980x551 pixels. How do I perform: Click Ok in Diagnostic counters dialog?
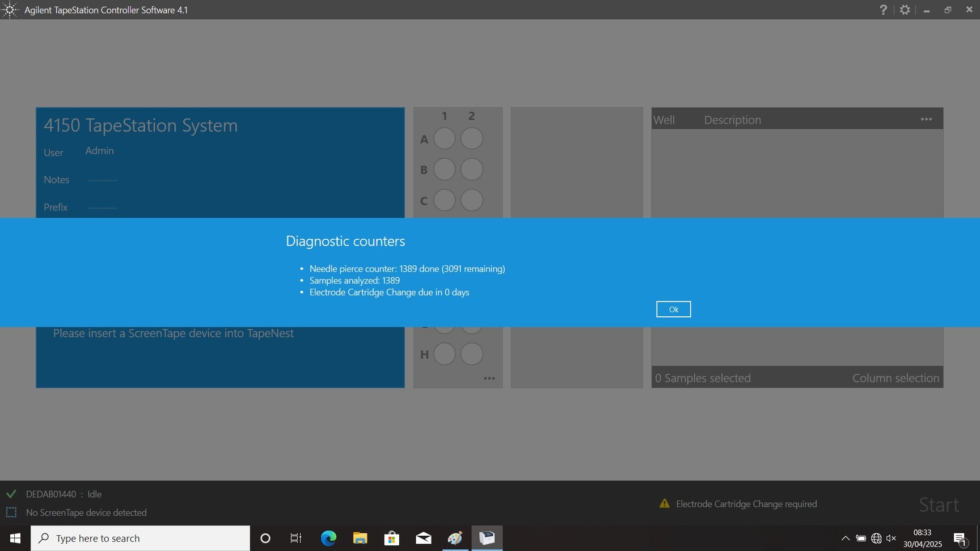(673, 309)
